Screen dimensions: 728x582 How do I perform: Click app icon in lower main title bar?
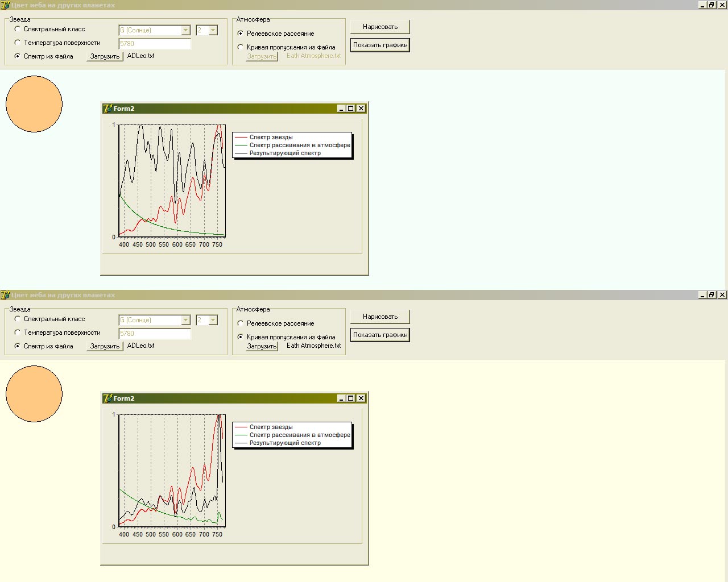[5, 295]
